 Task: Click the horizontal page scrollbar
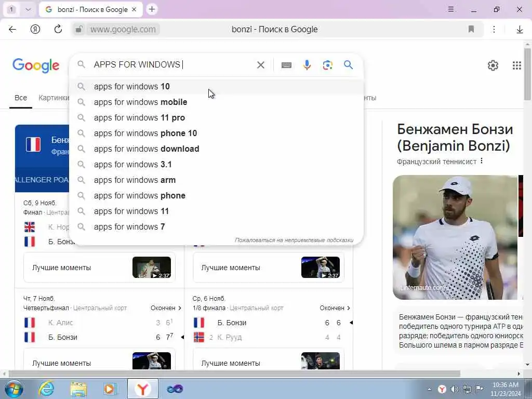234,374
